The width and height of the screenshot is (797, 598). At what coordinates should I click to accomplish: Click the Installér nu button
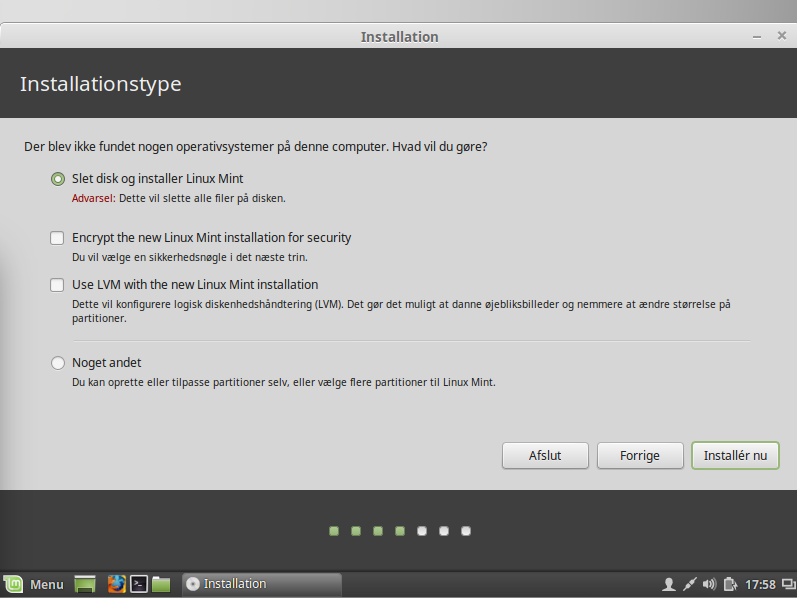tap(735, 456)
